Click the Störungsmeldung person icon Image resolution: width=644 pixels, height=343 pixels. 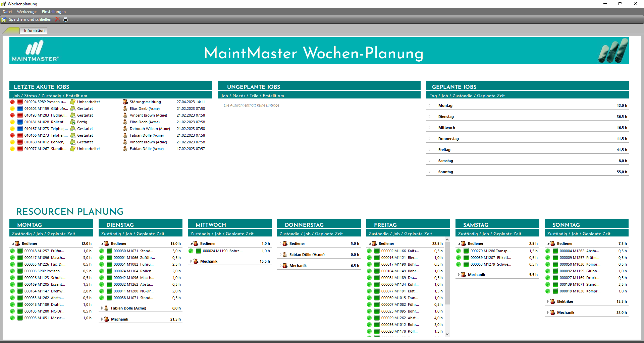[x=125, y=102]
